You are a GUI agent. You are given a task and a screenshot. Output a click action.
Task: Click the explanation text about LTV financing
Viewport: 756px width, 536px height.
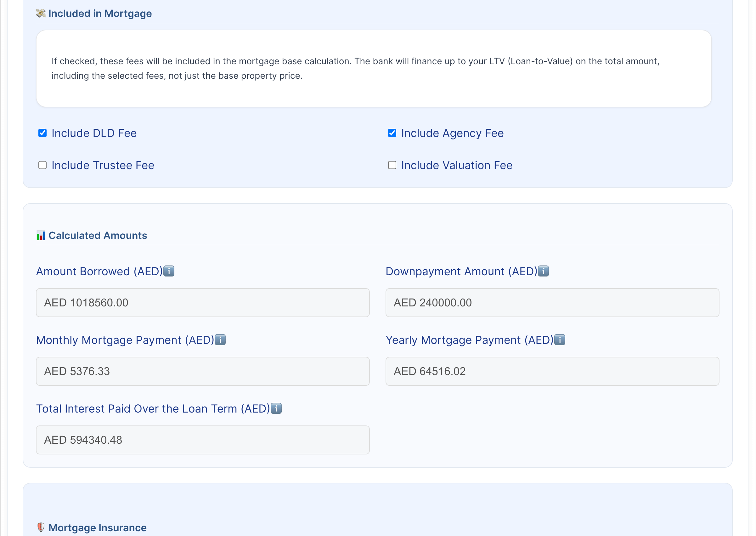pos(356,68)
